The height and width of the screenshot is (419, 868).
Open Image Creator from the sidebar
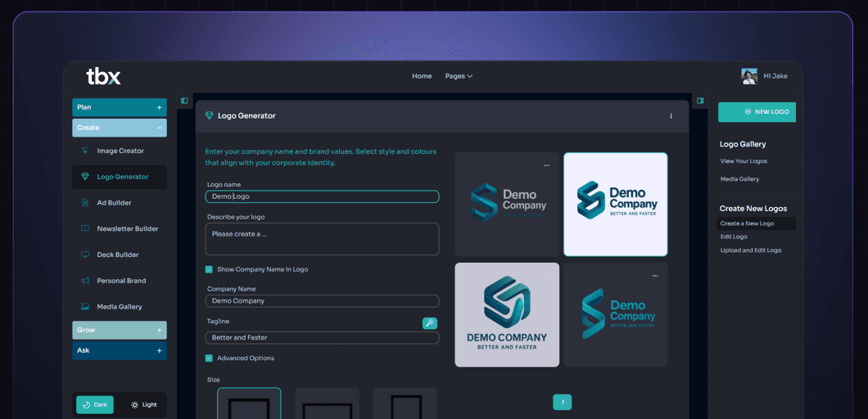[x=120, y=151]
